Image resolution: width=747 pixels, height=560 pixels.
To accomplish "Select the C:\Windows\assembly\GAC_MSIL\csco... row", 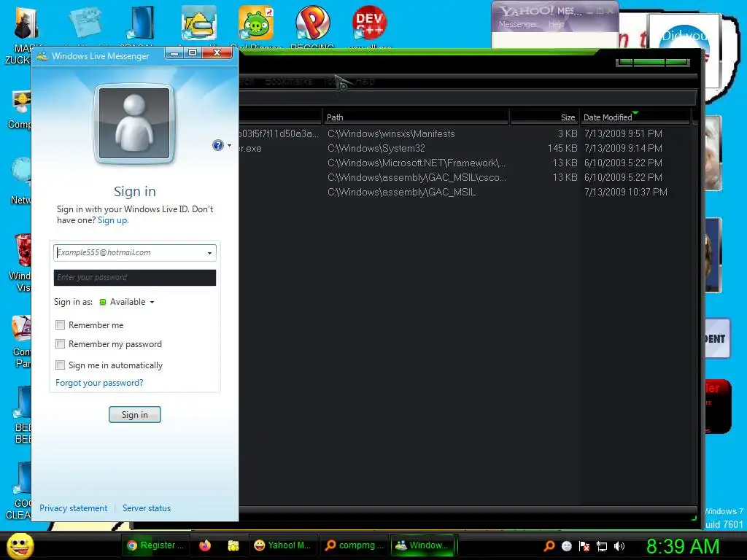I will 465,178.
